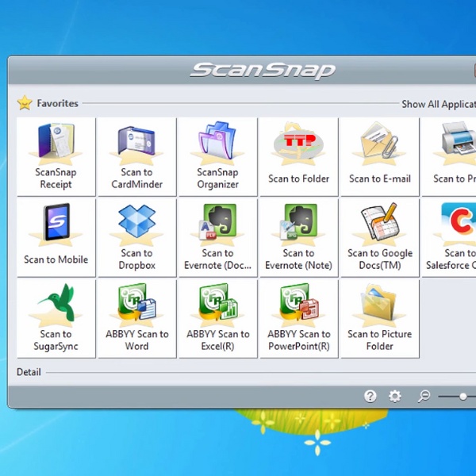
Task: Select ABBYY Scan to Excel
Action: point(217,318)
